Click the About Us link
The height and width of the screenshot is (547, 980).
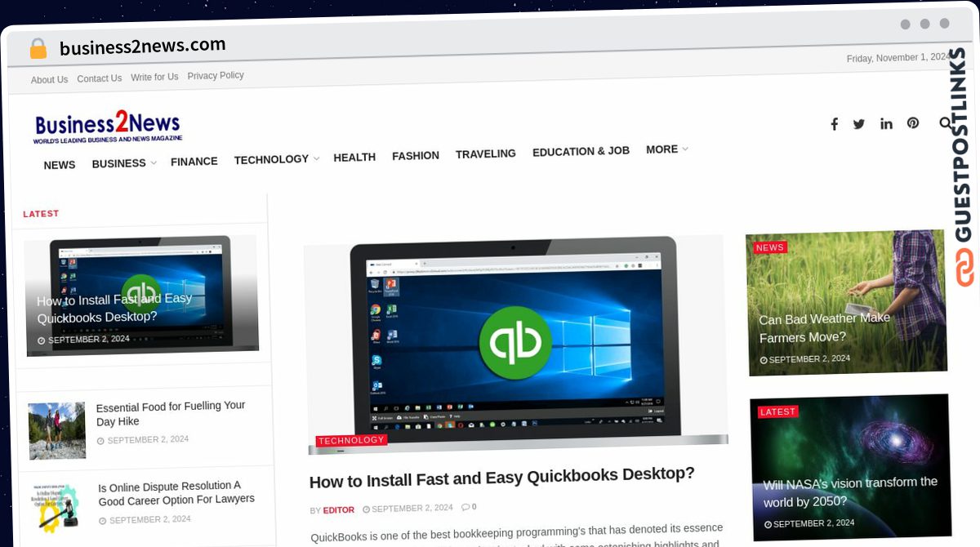tap(49, 80)
